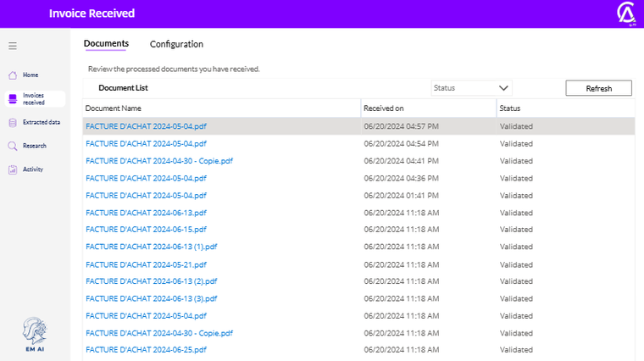Screen dimensions: 644x361
Task: Switch to the Configuration tab
Action: pos(176,44)
